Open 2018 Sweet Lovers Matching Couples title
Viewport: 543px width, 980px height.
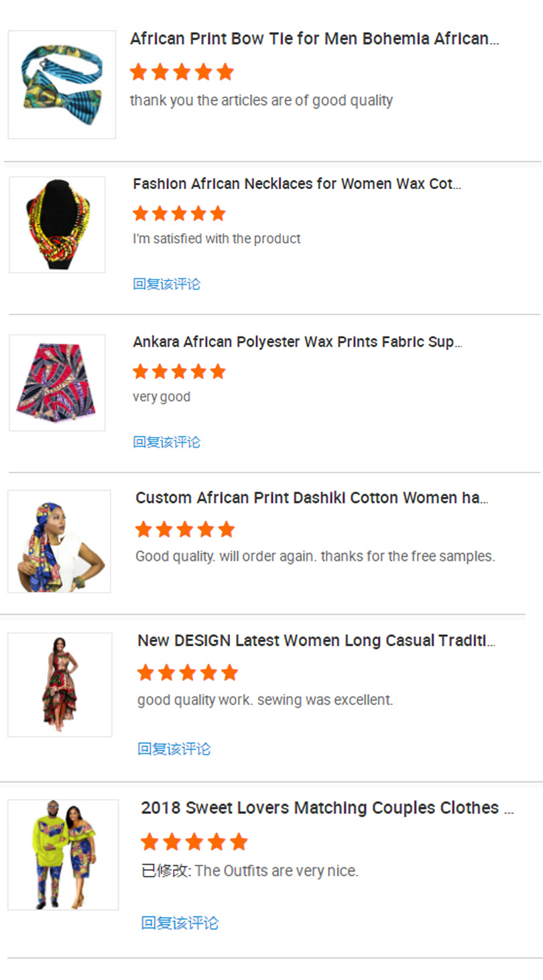pyautogui.click(x=326, y=808)
